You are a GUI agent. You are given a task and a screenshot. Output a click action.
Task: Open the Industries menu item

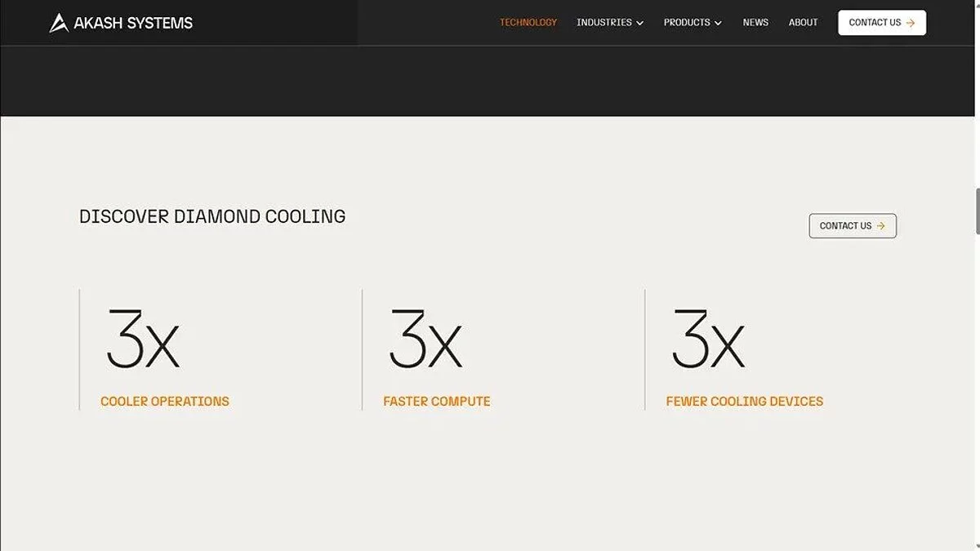604,23
